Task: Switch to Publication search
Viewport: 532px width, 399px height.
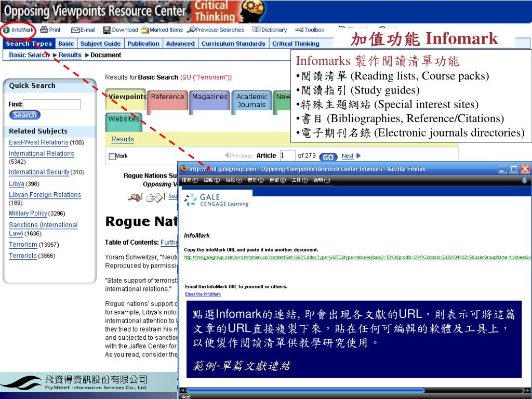Action: pos(143,44)
